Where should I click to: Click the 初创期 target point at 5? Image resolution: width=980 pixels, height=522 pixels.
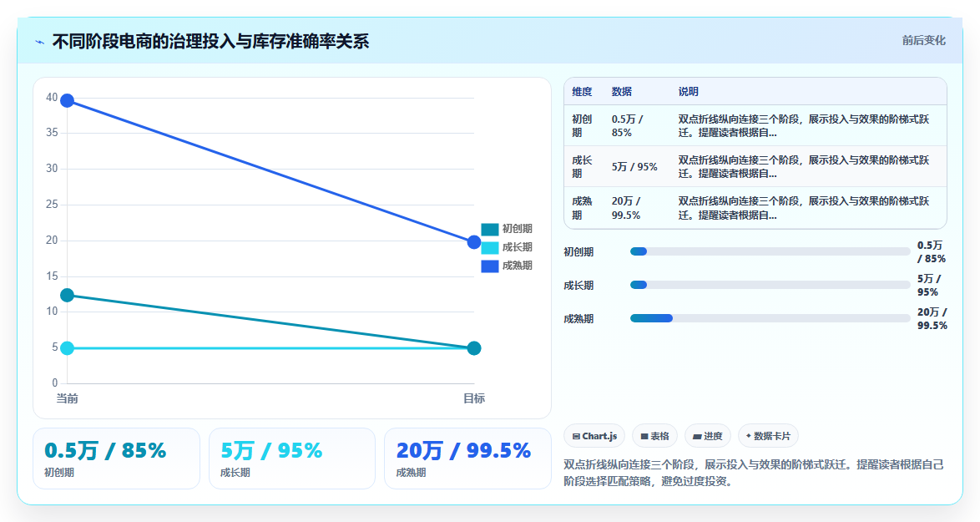click(x=474, y=348)
